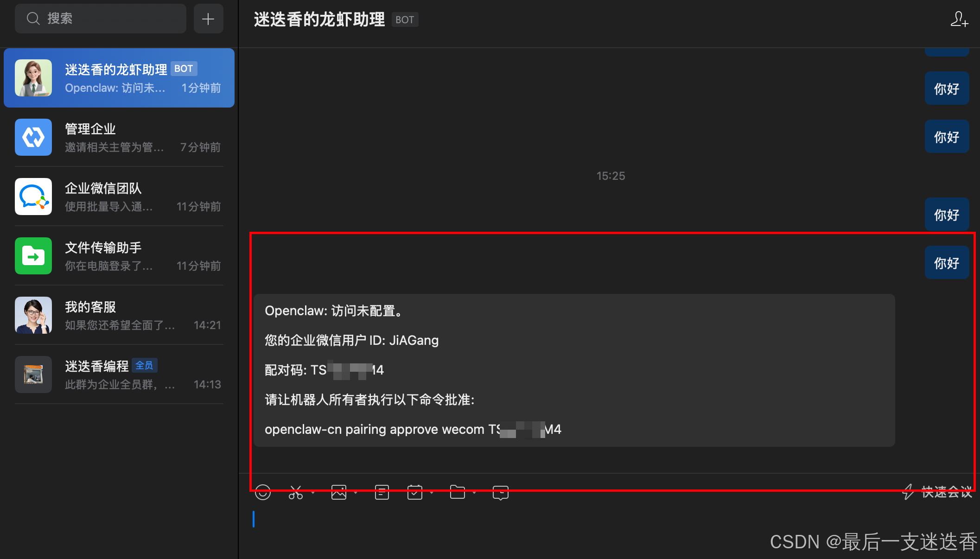Open the emoji picker icon
Screen dimensions: 980x559
263,492
